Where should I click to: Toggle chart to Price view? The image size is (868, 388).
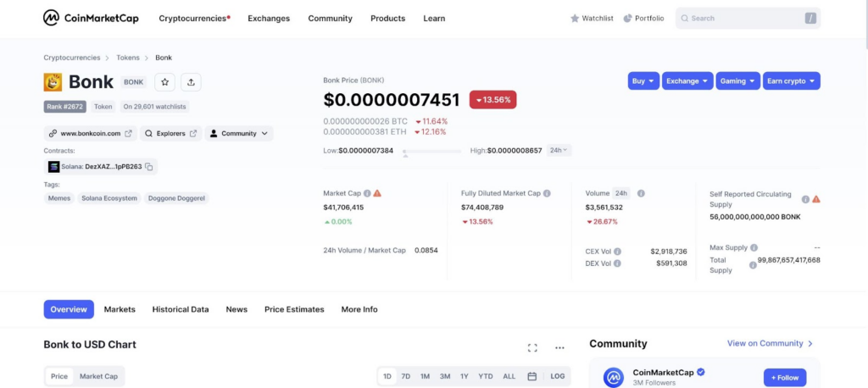click(59, 376)
